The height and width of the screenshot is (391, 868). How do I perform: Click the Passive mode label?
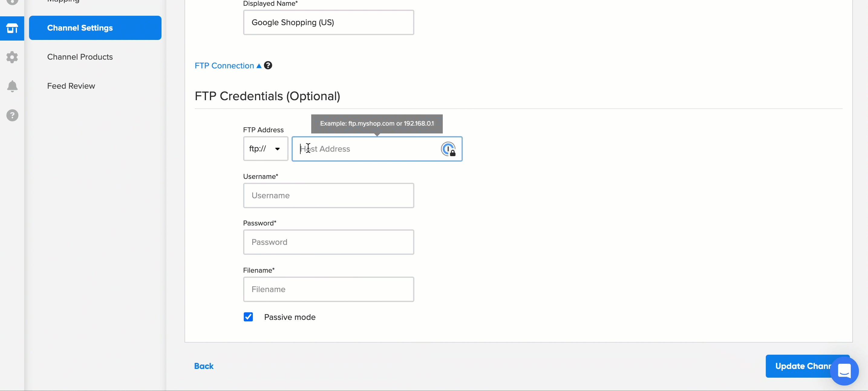(x=290, y=317)
